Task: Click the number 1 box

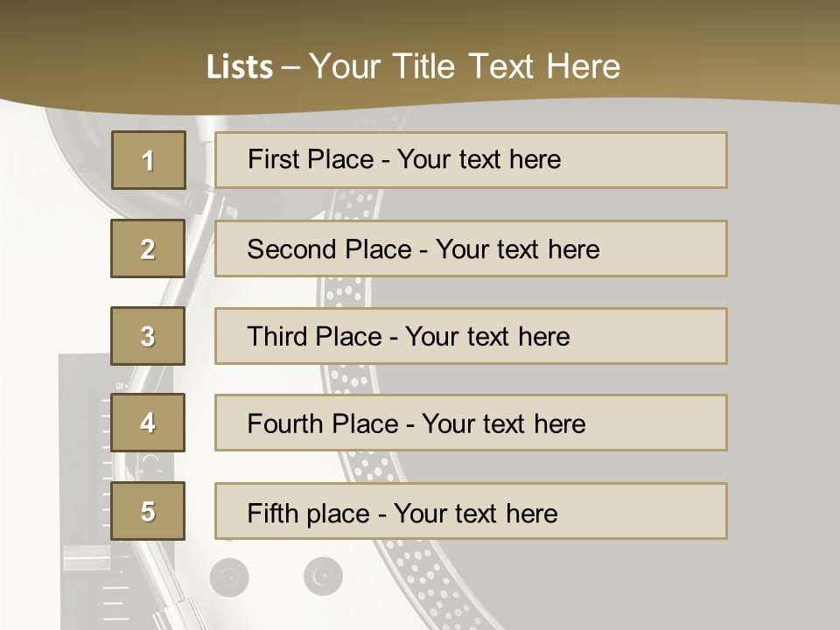Action: pos(149,160)
